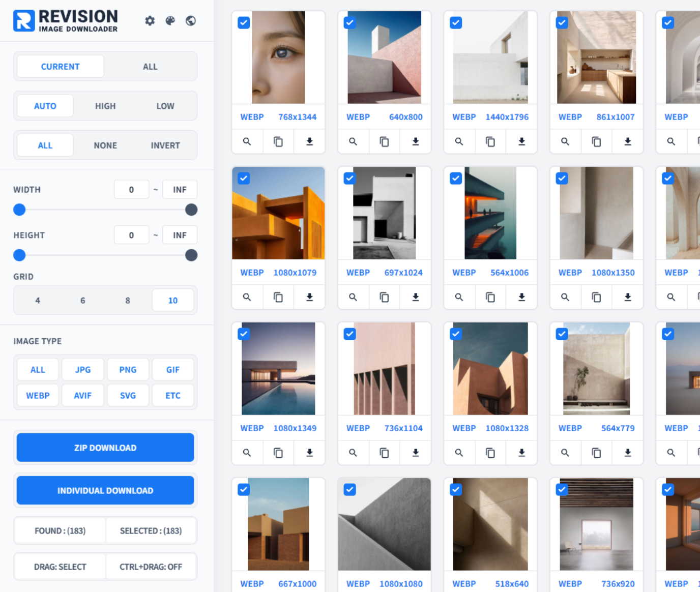Click the globe language icon
The height and width of the screenshot is (592, 700).
pyautogui.click(x=191, y=21)
